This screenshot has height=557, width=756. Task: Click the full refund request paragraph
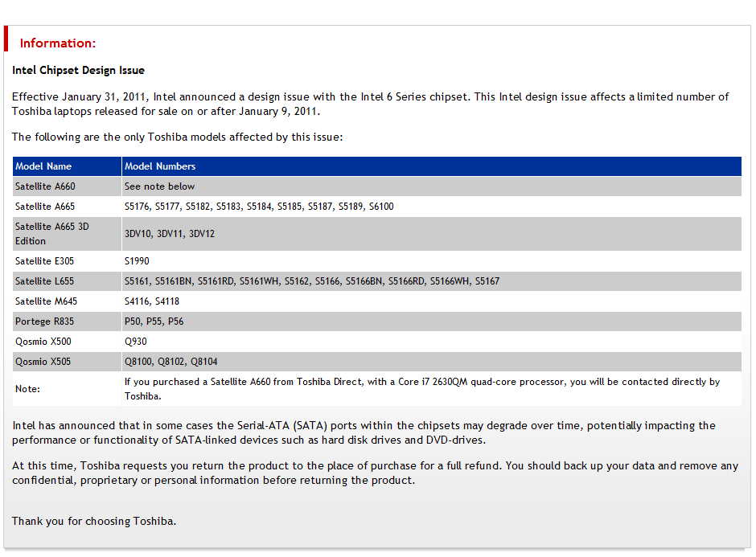click(375, 473)
